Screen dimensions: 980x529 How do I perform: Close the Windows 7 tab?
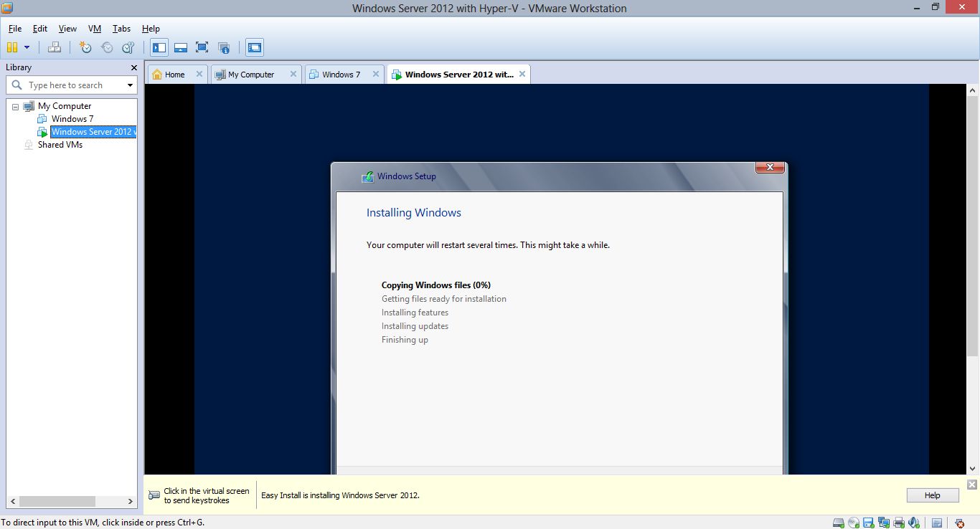coord(375,74)
